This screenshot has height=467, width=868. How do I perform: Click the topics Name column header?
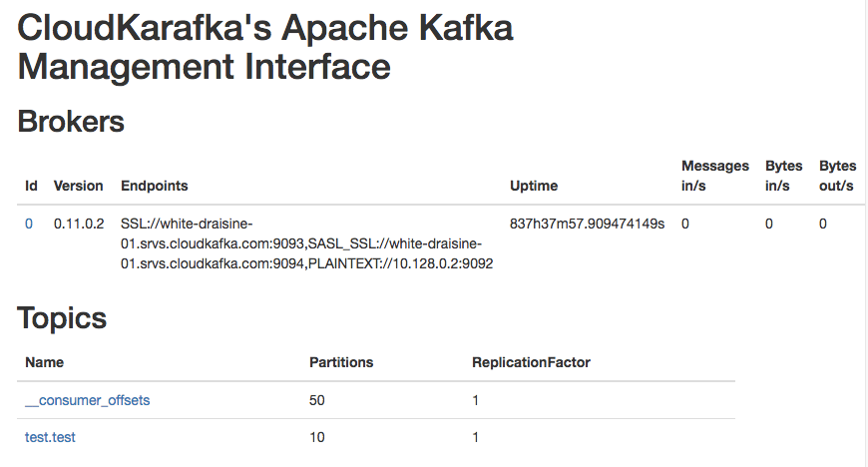44,362
